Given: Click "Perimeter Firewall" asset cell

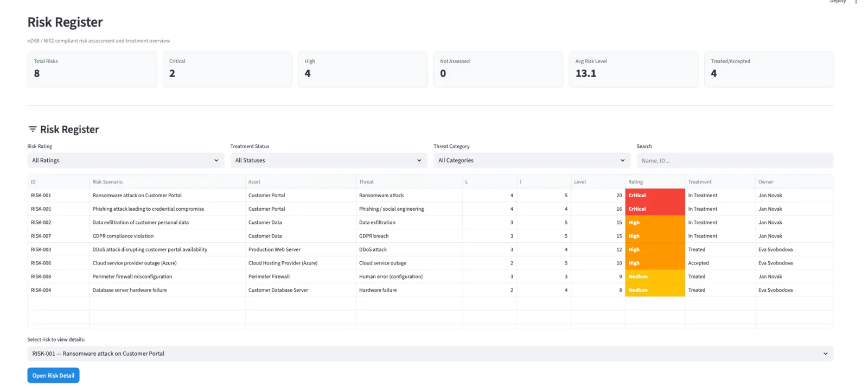Looking at the screenshot, I should 301,277.
